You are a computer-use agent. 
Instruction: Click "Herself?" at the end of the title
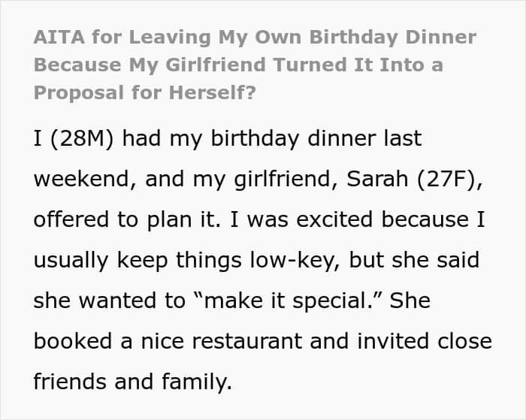[199, 92]
